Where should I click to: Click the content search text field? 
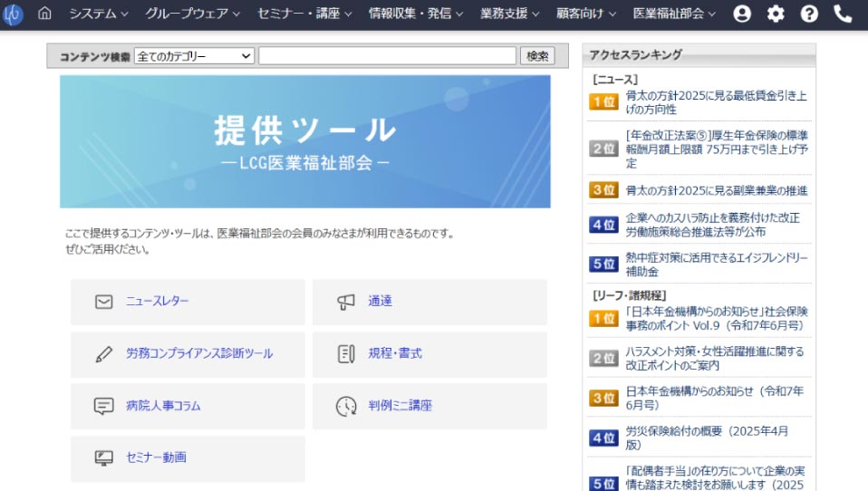click(x=387, y=56)
